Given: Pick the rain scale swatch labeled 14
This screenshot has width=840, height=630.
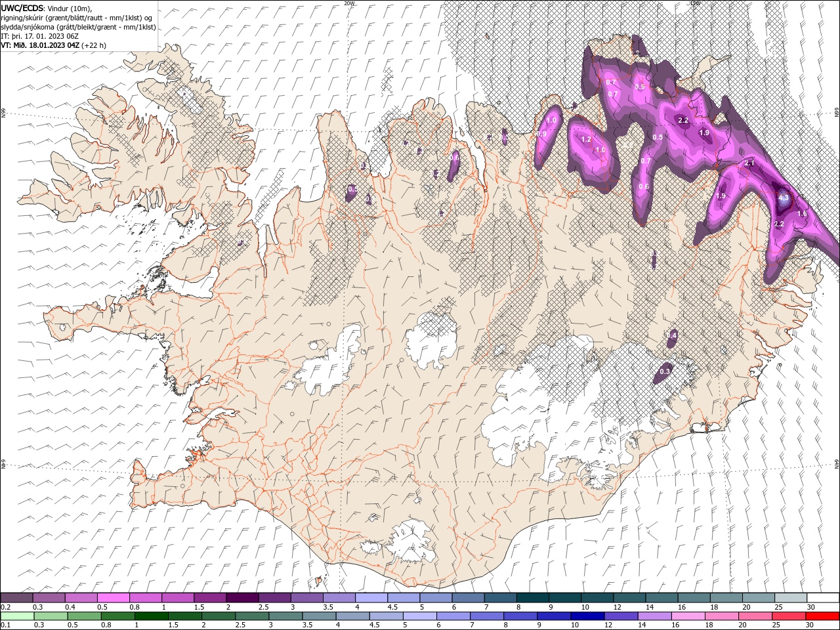Looking at the screenshot, I should 654,616.
